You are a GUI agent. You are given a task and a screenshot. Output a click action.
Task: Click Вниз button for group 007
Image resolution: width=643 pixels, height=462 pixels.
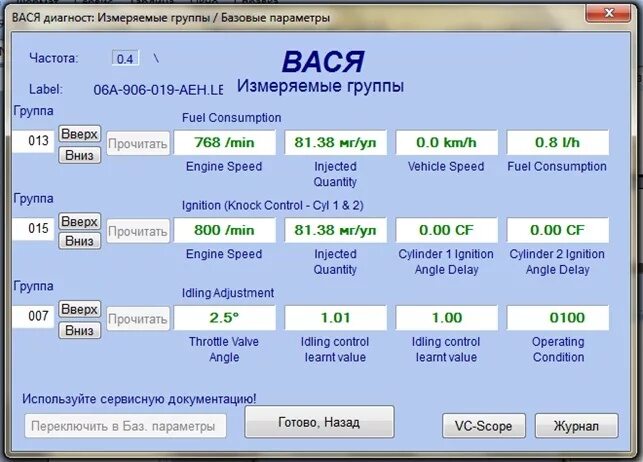80,330
